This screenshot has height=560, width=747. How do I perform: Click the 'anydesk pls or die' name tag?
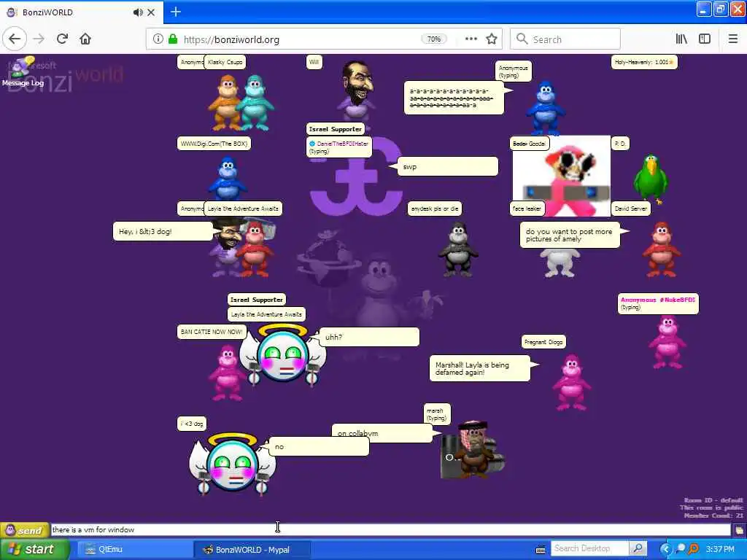[x=435, y=209]
